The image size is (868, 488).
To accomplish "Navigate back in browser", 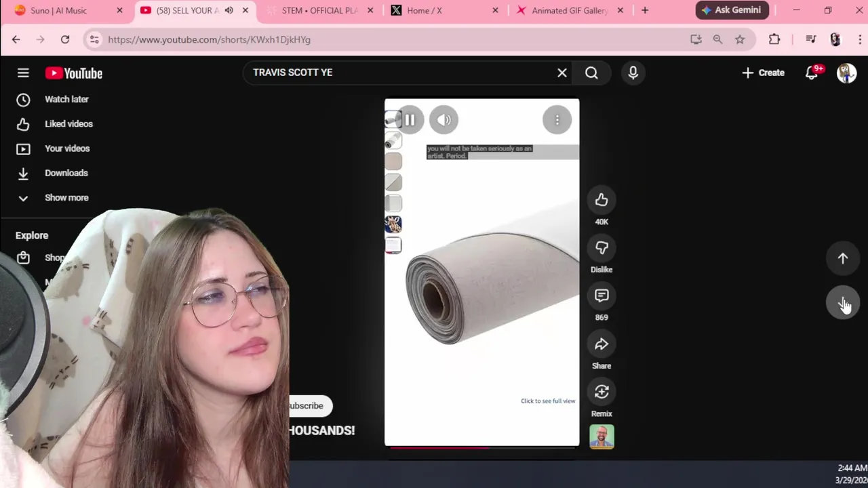I will click(16, 39).
